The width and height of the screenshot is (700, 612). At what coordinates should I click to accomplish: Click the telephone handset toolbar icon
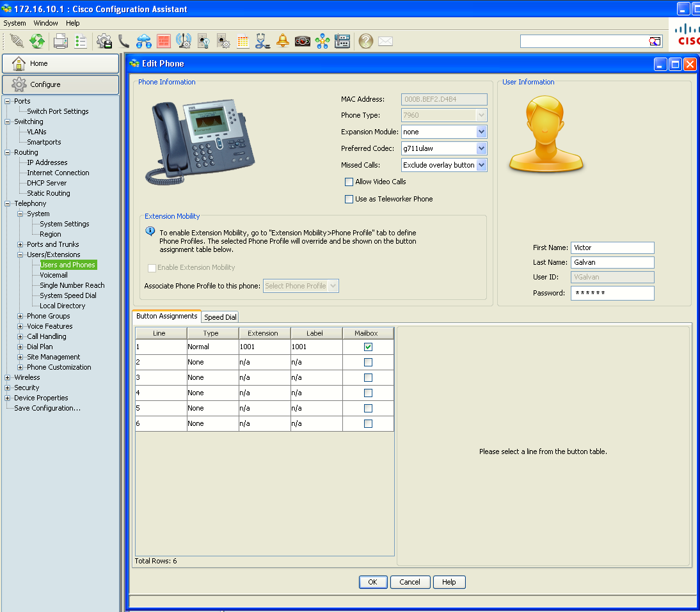[123, 41]
